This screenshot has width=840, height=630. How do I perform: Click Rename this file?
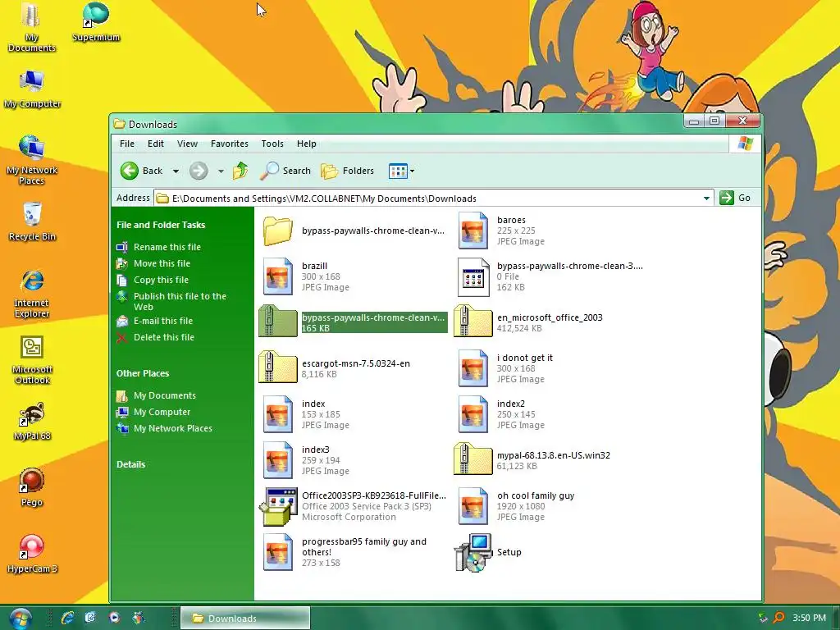click(x=167, y=247)
